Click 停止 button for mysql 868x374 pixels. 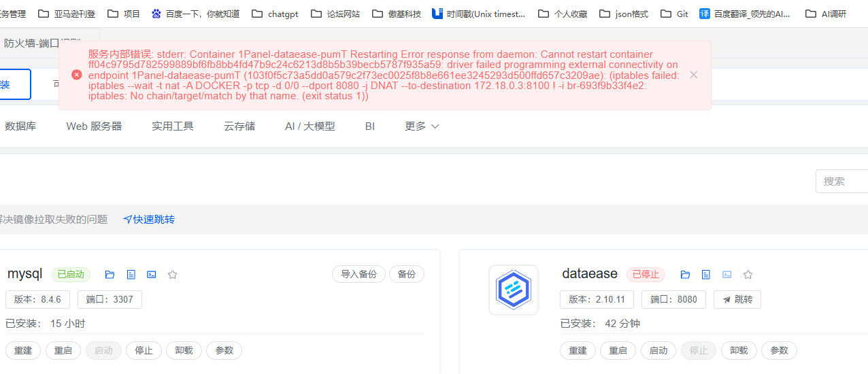(x=144, y=350)
